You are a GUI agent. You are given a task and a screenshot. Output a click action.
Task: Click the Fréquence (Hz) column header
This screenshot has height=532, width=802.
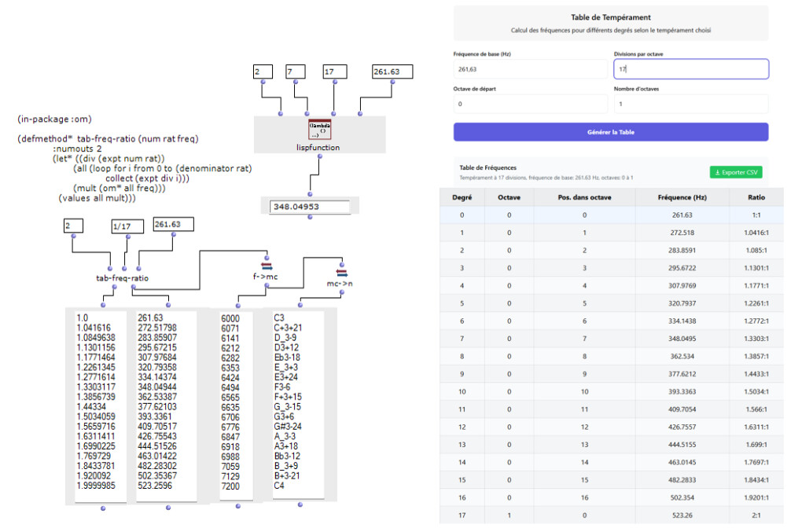682,197
